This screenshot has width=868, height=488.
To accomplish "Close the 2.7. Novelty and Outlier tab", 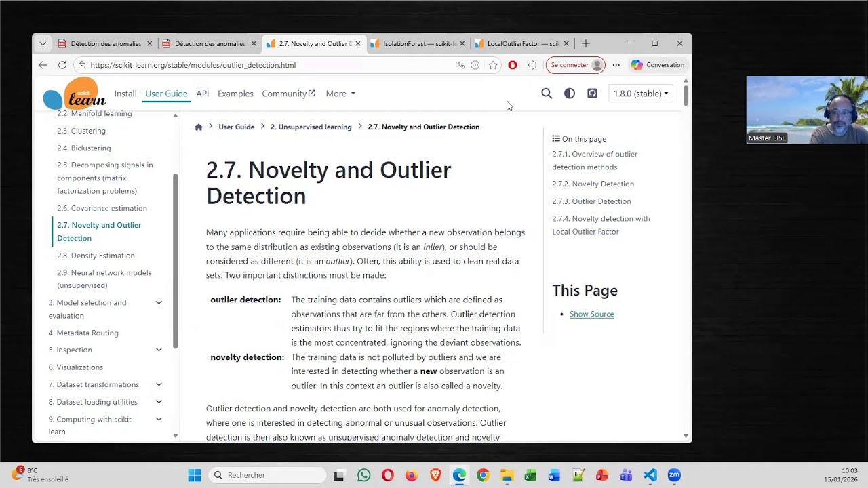I will click(x=357, y=43).
